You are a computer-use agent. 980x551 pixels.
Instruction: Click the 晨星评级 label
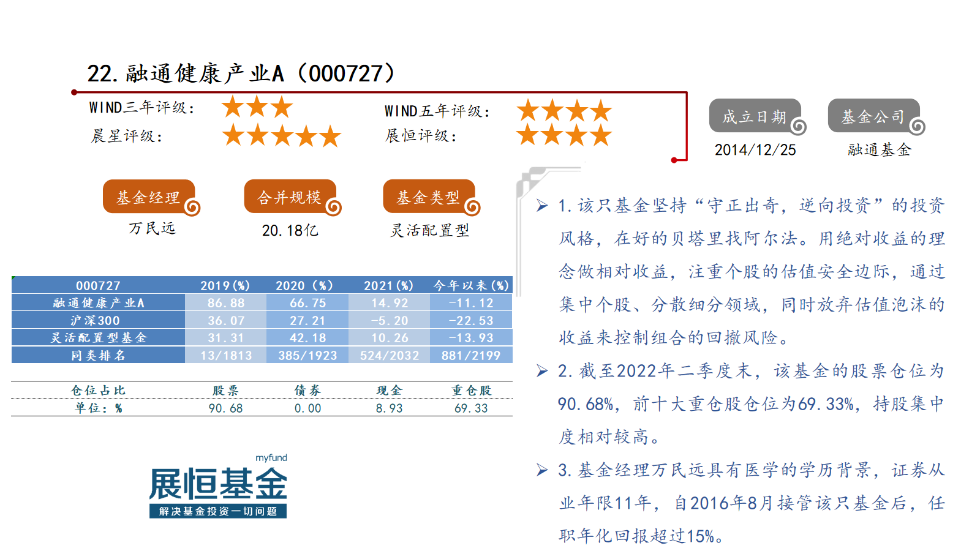127,136
